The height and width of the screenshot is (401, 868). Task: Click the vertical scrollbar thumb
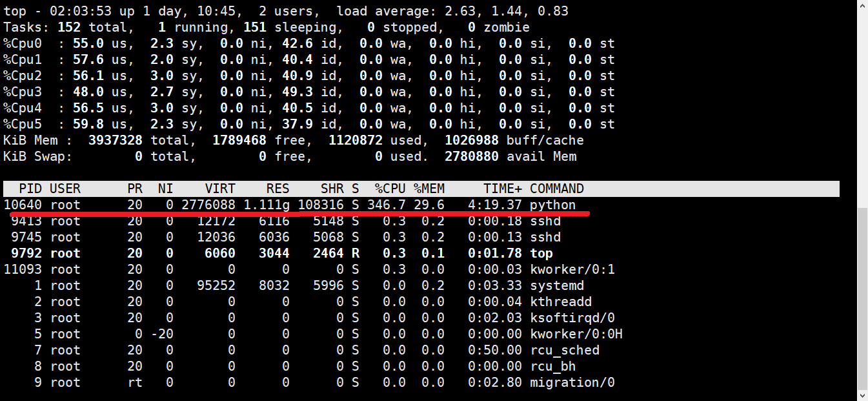(x=863, y=298)
